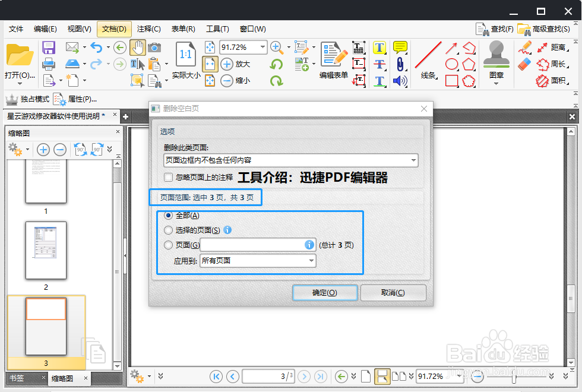Choose the 页面(G) radio option
This screenshot has height=392, width=582.
point(168,244)
